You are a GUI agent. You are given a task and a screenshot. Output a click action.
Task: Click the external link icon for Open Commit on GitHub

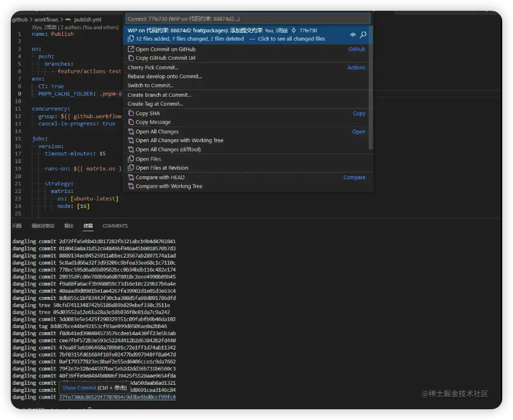click(x=131, y=49)
